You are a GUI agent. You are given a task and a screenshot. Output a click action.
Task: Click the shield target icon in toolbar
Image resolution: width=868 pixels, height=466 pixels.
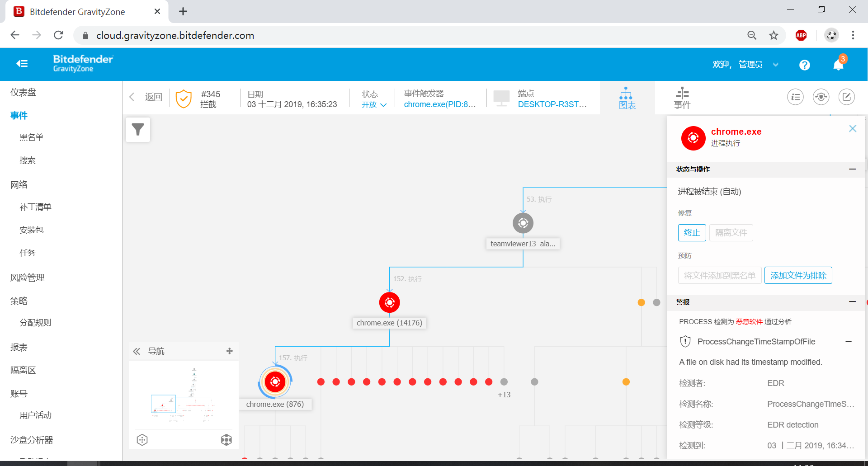click(821, 97)
